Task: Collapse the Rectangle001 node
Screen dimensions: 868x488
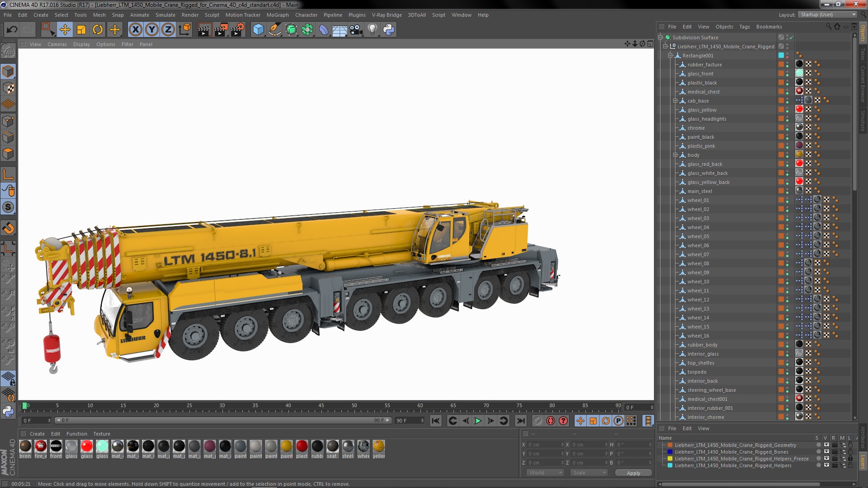Action: pos(670,56)
